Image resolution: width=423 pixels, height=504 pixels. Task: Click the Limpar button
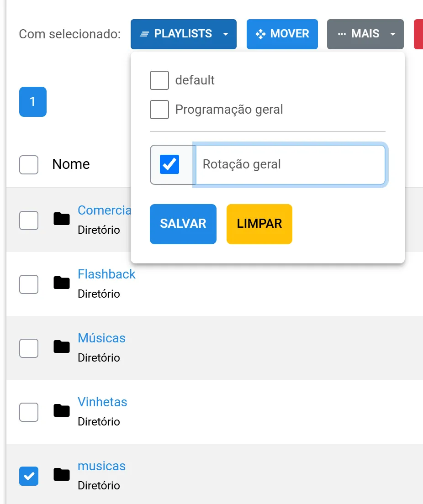point(259,224)
